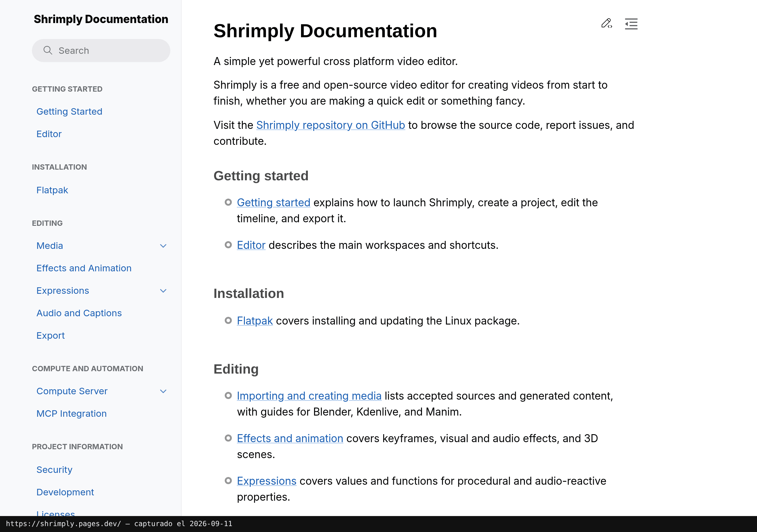
Task: Open Expressions in the sidebar
Action: tap(63, 291)
